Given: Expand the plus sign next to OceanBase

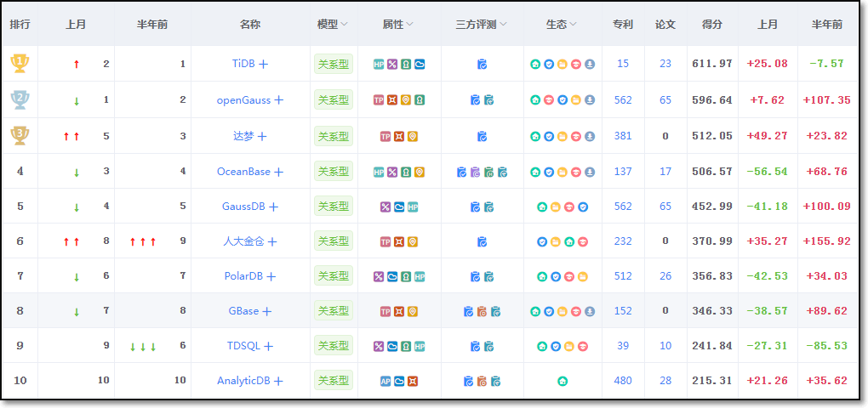Looking at the screenshot, I should pyautogui.click(x=279, y=172).
